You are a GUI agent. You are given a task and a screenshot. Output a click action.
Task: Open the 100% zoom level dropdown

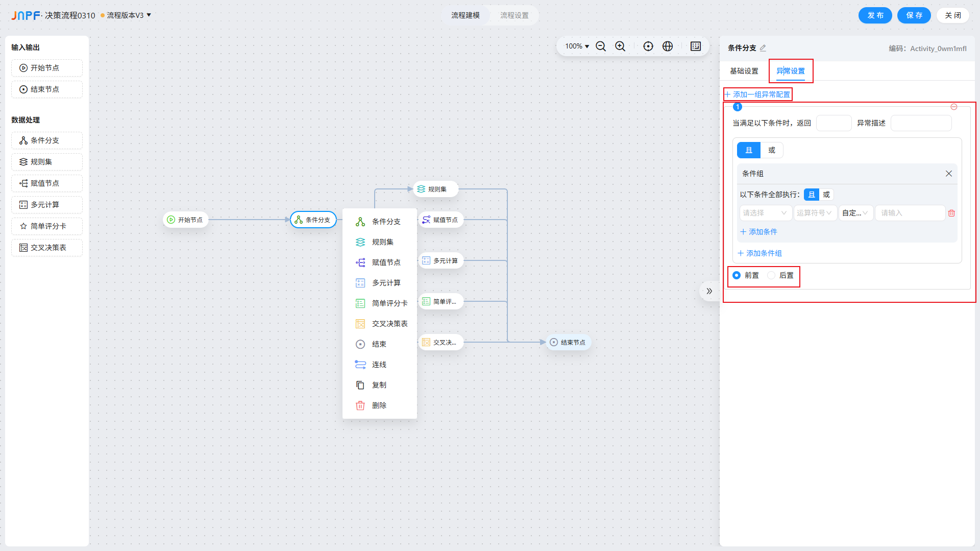[x=577, y=46]
